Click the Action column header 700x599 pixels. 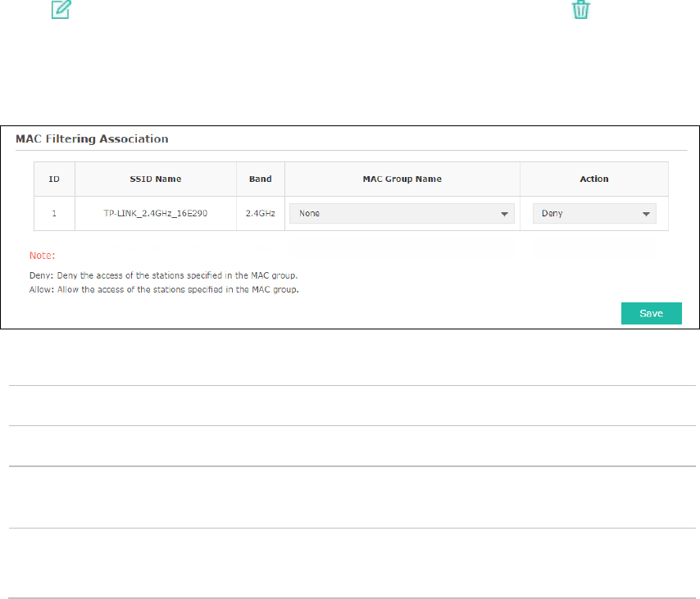tap(594, 179)
